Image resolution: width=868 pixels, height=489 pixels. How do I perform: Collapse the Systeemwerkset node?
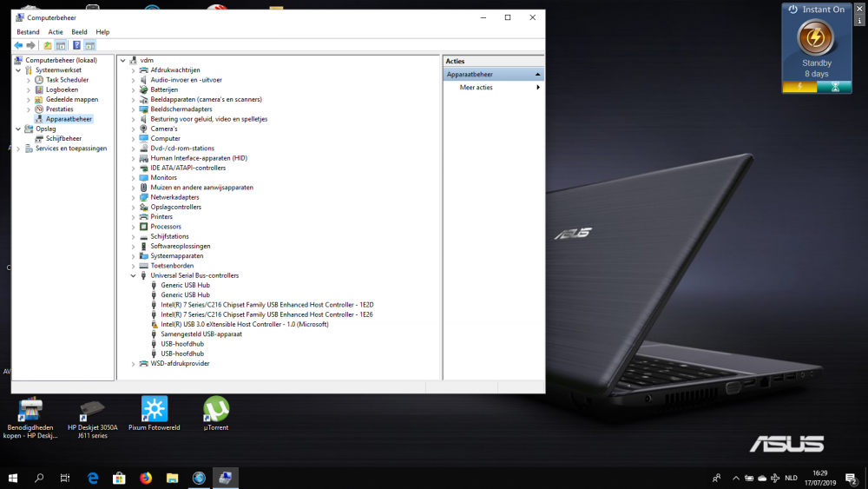pyautogui.click(x=18, y=70)
